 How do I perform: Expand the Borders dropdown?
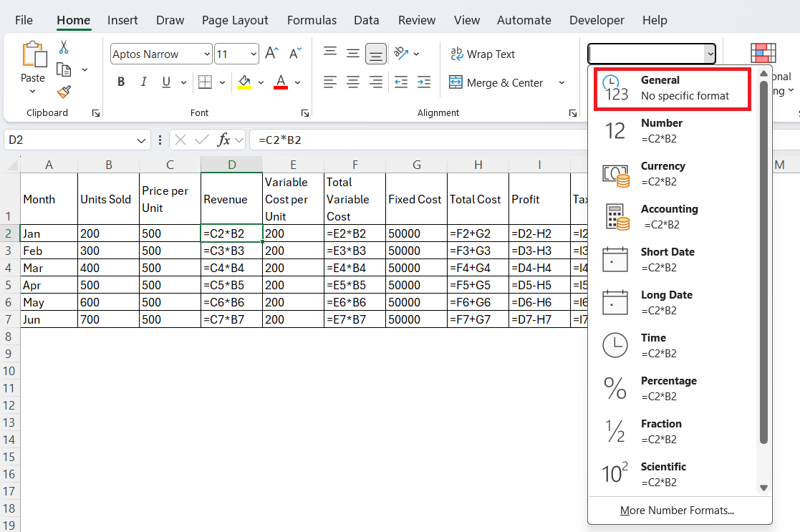coord(221,82)
